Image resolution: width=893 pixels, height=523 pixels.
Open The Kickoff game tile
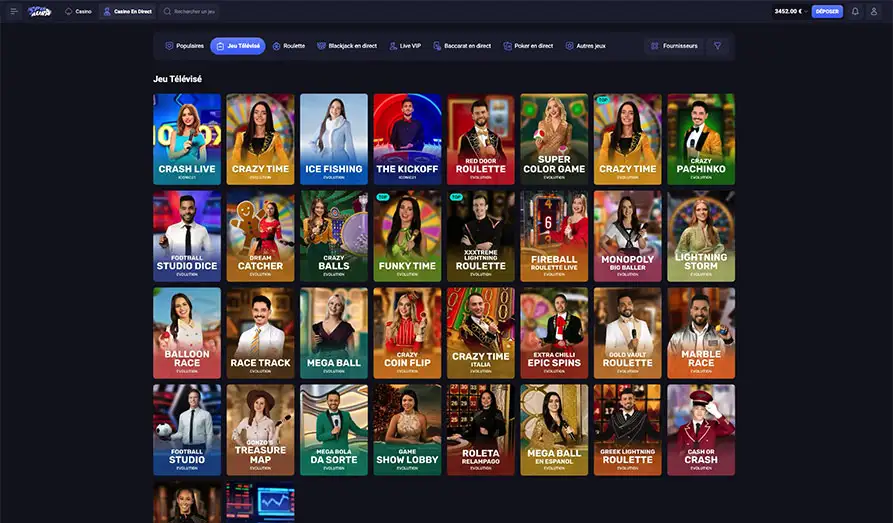407,139
